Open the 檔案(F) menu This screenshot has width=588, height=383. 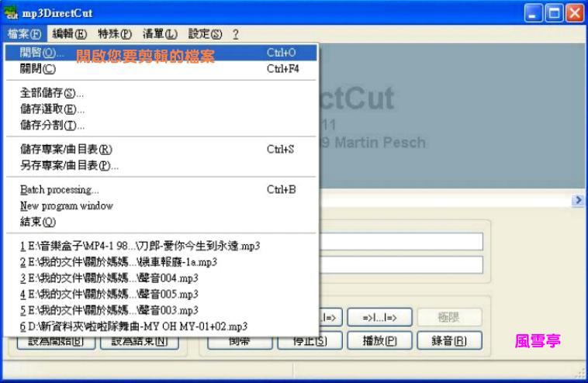pyautogui.click(x=24, y=34)
